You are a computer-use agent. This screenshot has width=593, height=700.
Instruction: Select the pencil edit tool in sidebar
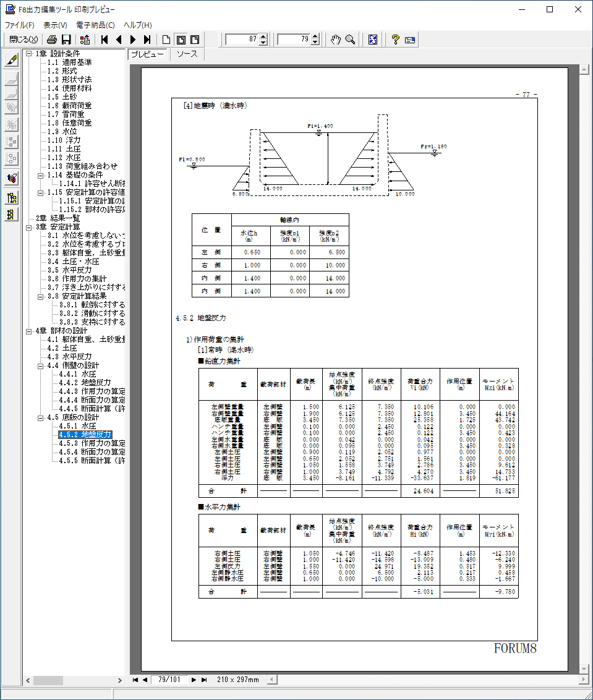click(12, 60)
